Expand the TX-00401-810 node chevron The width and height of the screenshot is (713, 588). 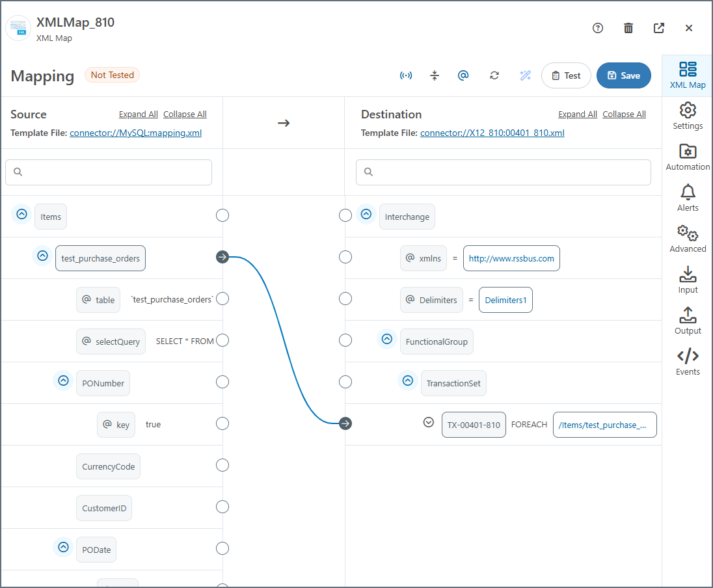pos(428,422)
